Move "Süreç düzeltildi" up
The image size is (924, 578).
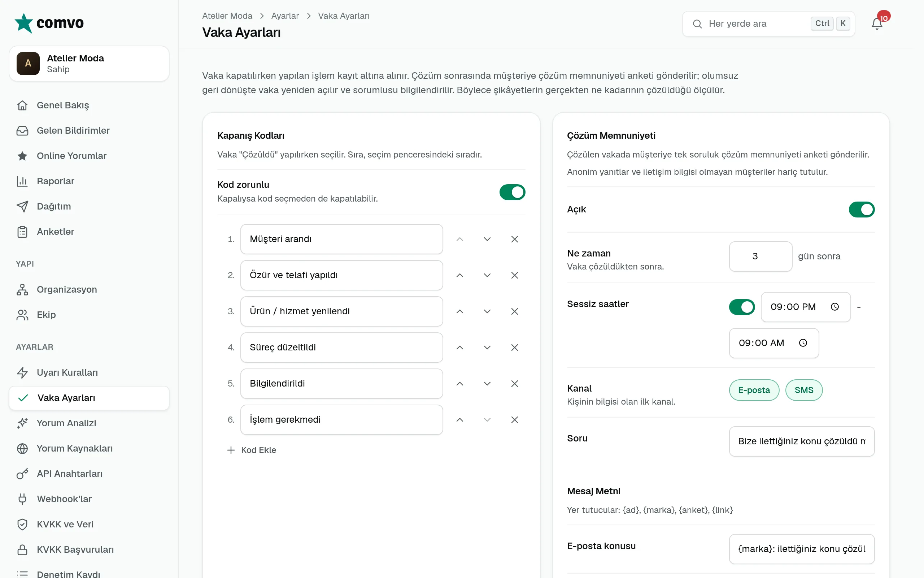pos(460,348)
